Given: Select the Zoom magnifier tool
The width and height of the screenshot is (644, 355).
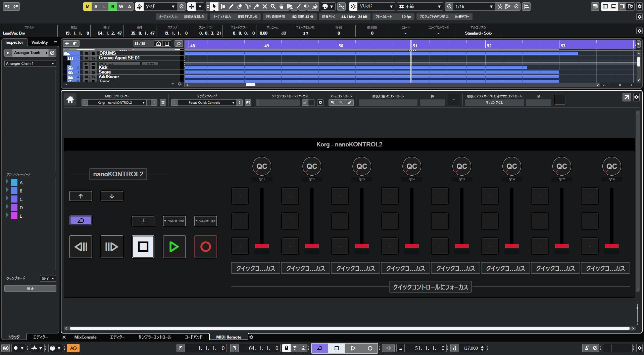Looking at the screenshot, I should pos(273,6).
